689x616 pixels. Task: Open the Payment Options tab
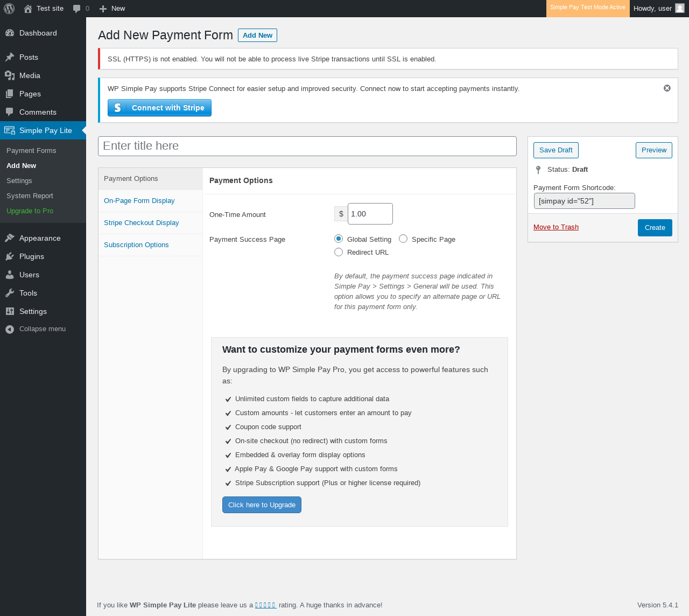point(150,179)
